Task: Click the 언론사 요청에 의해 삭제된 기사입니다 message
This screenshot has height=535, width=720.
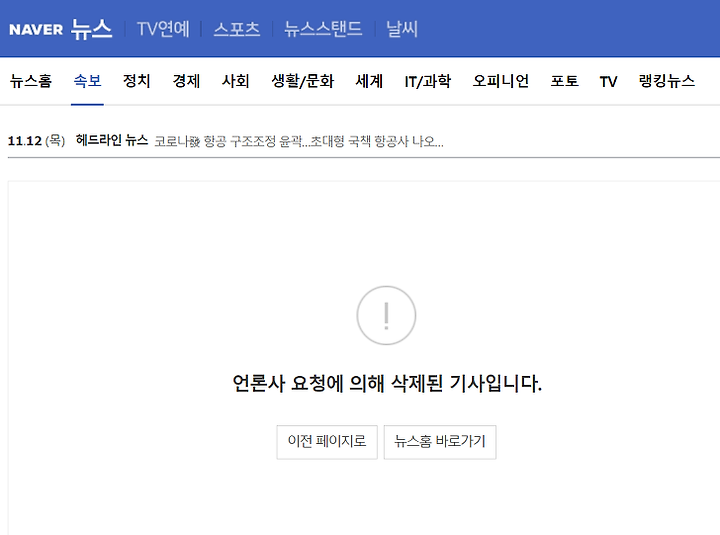Action: tap(387, 383)
